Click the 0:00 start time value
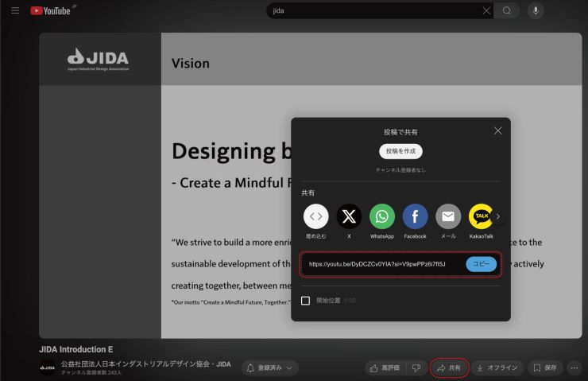588x381 pixels. 350,301
